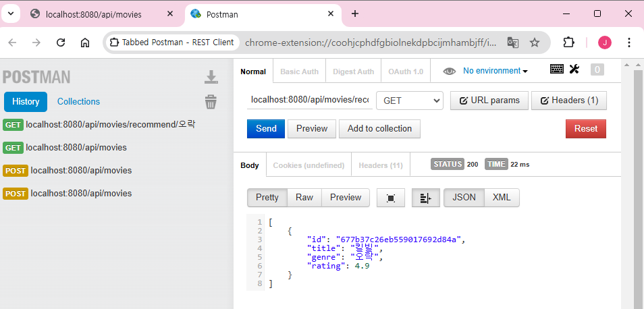
Task: Click the browser home icon
Action: click(x=85, y=43)
